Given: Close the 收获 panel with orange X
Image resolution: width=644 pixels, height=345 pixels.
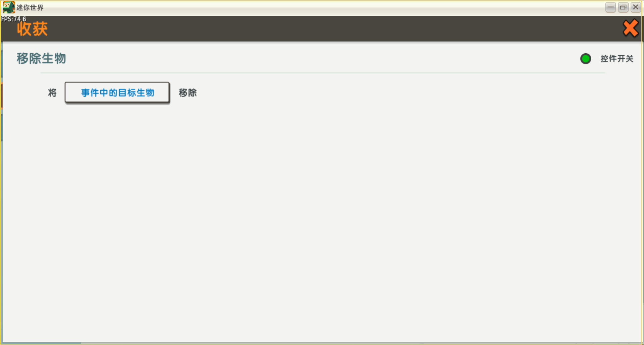Looking at the screenshot, I should 630,28.
